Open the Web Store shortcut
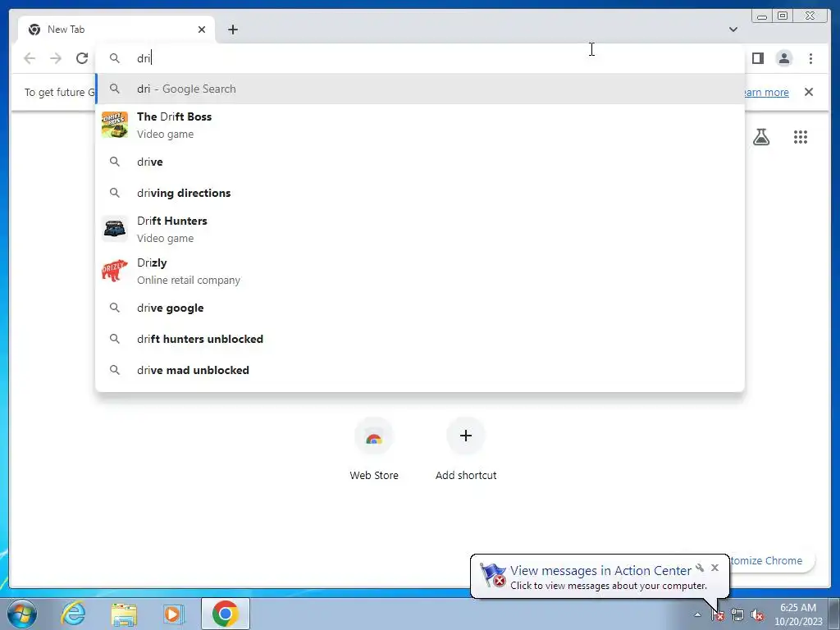Viewport: 840px width, 630px height. coord(374,449)
